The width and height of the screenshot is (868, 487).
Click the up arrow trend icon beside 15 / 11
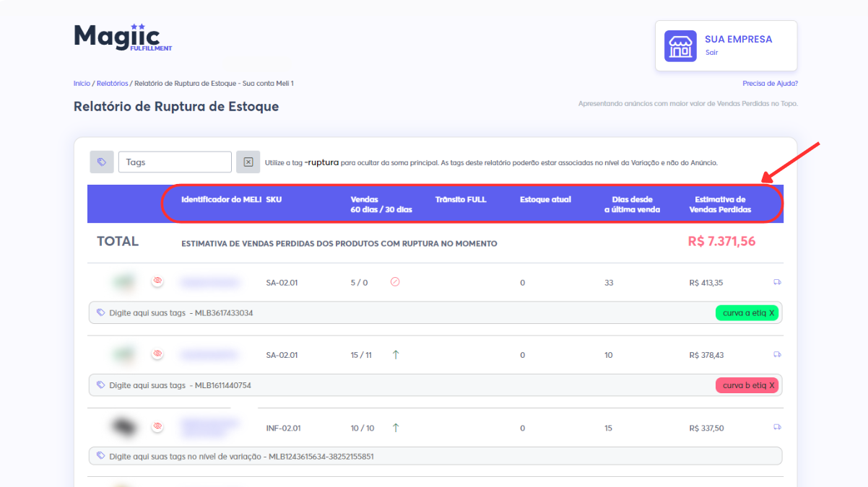coord(396,354)
